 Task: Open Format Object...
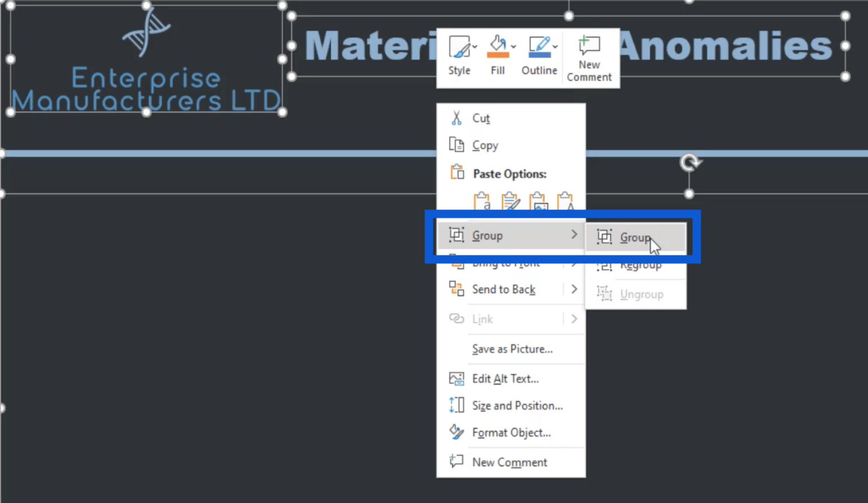pyautogui.click(x=511, y=433)
